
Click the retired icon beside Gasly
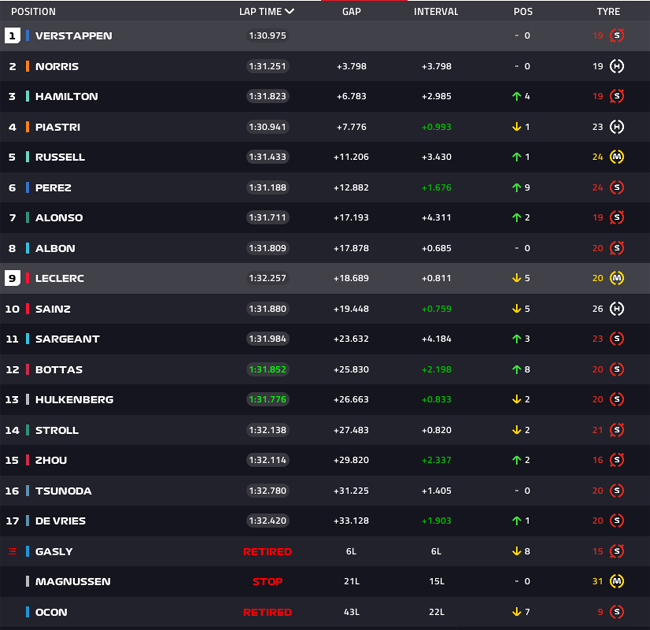pyautogui.click(x=12, y=551)
